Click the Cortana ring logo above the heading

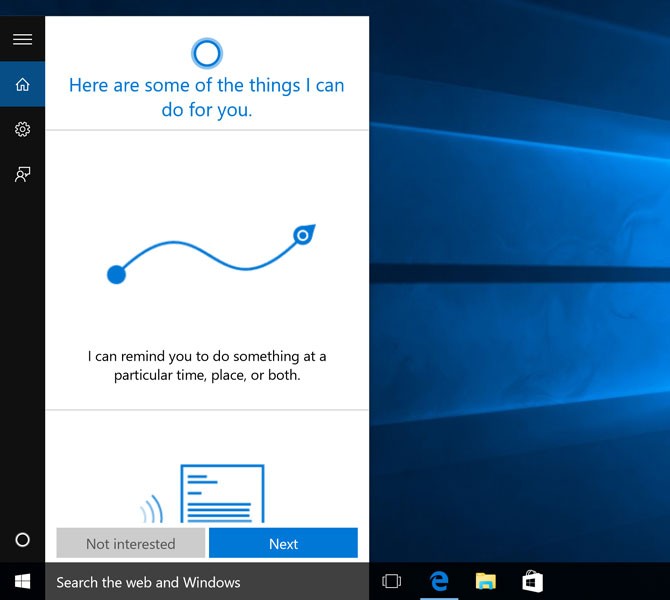(x=207, y=53)
